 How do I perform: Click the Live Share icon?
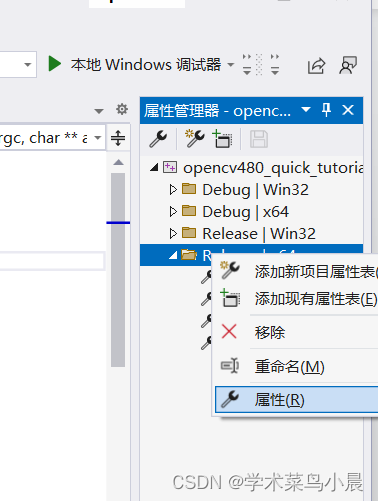[316, 65]
